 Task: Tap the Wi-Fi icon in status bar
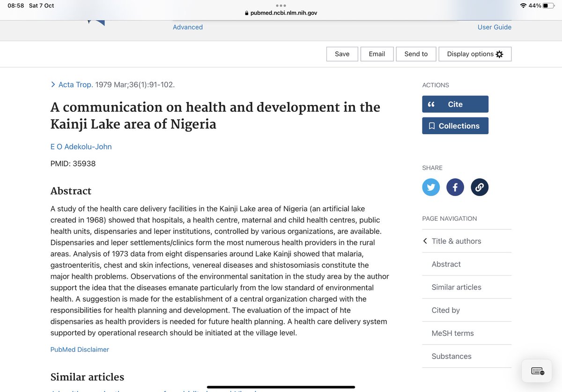pyautogui.click(x=523, y=6)
